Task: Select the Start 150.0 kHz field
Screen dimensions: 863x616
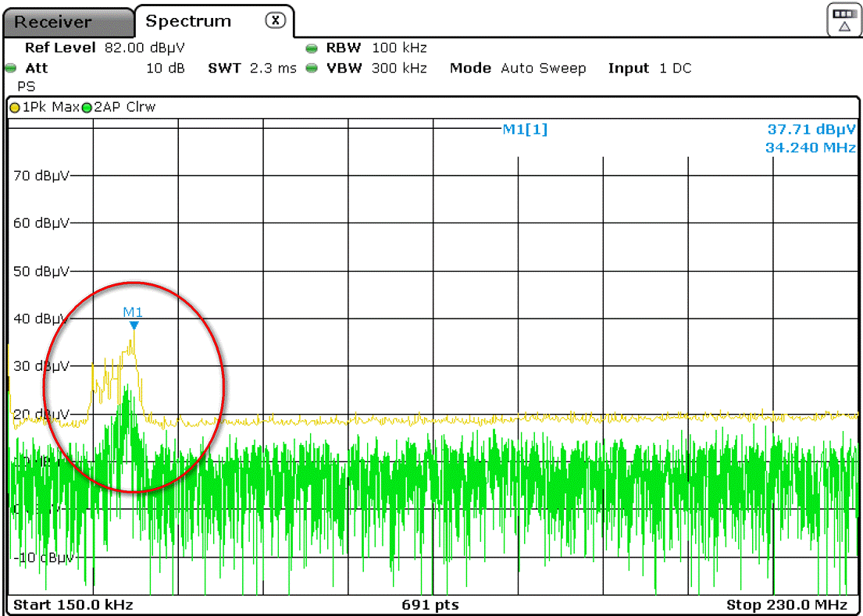Action: tap(73, 606)
